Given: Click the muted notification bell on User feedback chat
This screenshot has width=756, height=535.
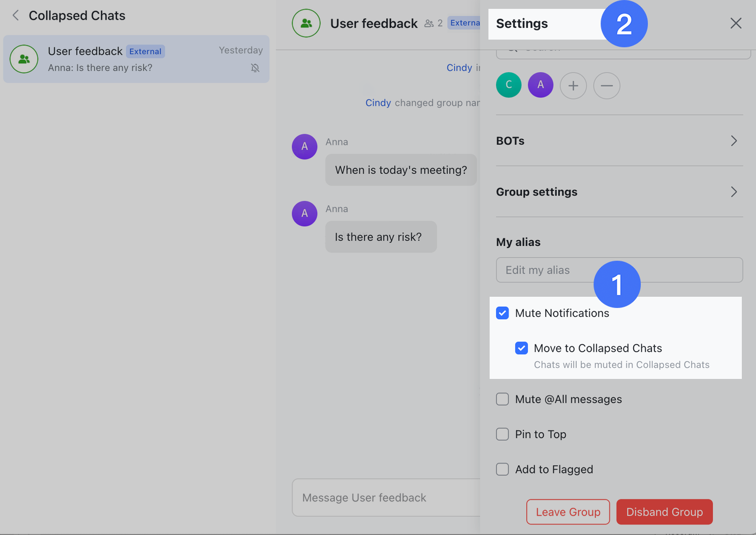Looking at the screenshot, I should 255,68.
